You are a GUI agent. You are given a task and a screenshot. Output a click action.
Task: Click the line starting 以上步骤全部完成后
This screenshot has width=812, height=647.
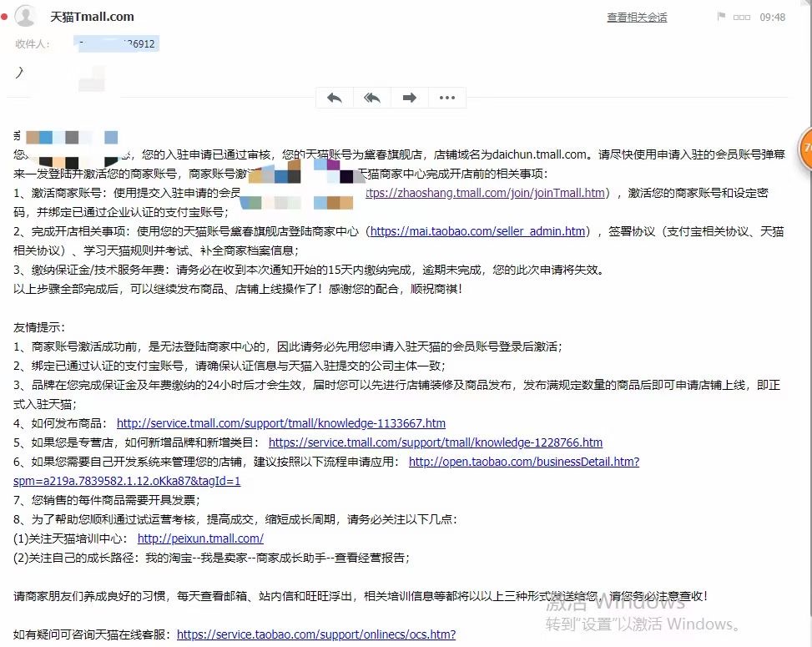coord(237,289)
